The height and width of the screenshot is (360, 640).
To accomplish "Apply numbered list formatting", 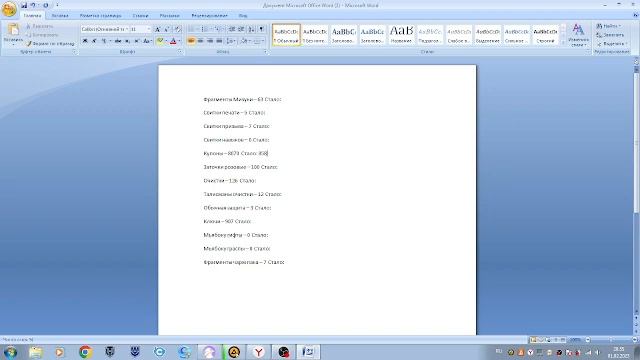I will click(x=205, y=29).
